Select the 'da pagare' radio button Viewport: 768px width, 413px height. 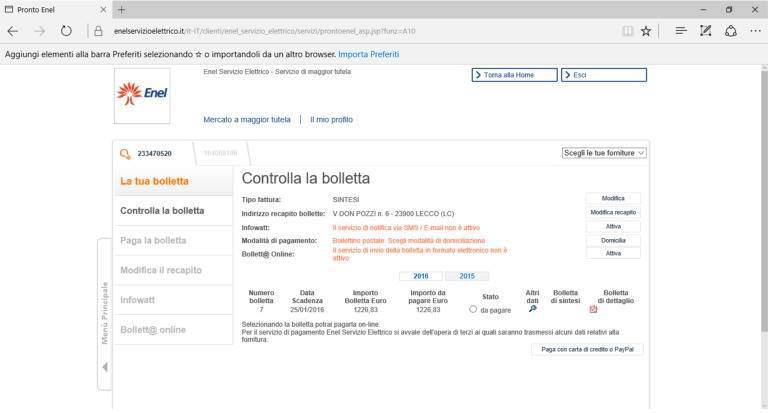tap(473, 310)
